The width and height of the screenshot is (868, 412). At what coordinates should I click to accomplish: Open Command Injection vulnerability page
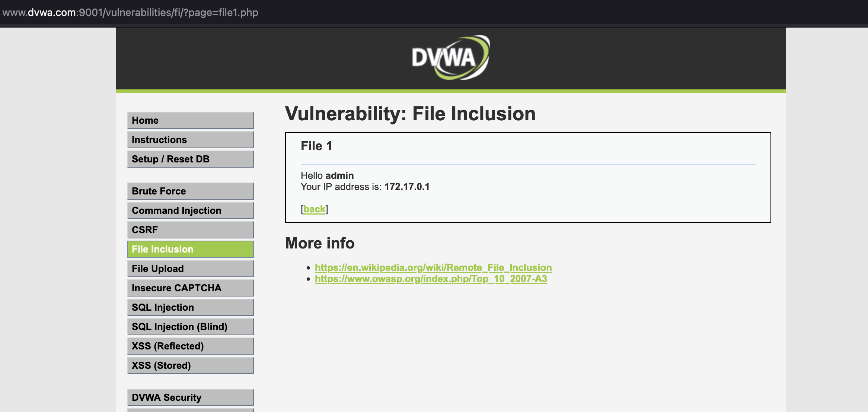pos(190,210)
